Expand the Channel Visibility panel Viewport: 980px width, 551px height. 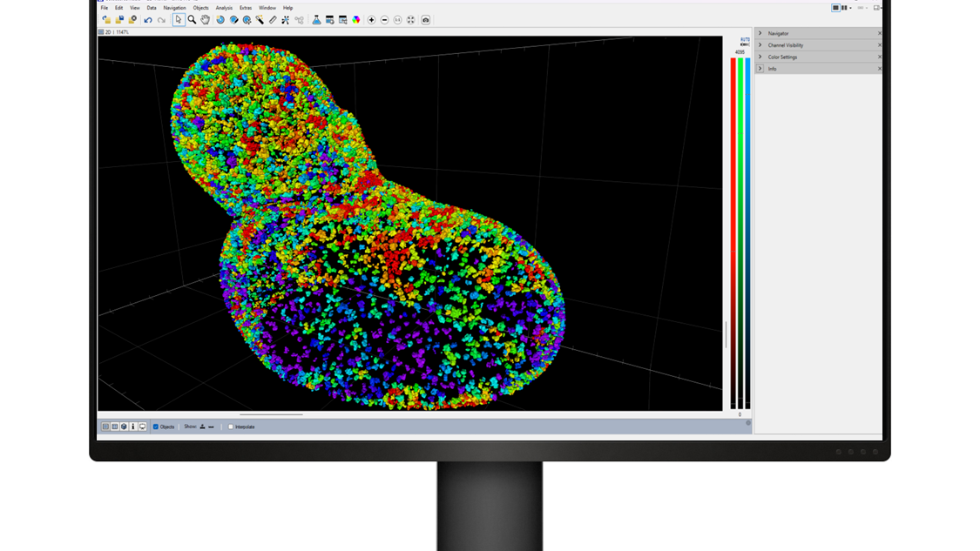(x=760, y=45)
